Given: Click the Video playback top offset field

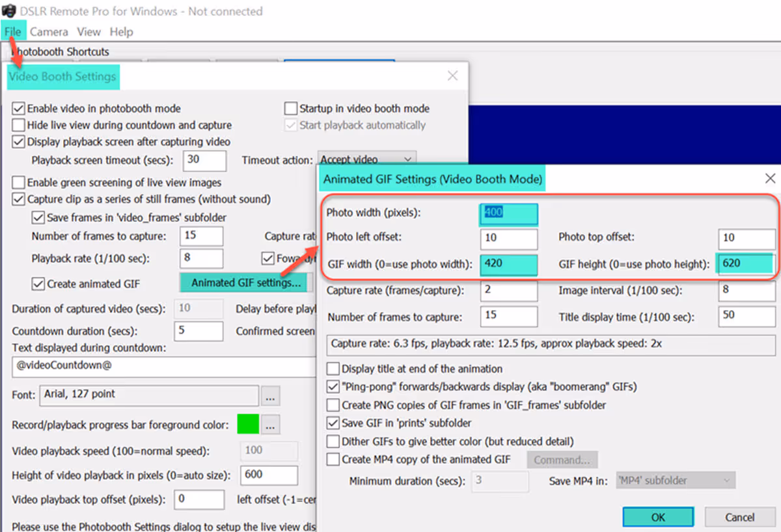Looking at the screenshot, I should (199, 499).
